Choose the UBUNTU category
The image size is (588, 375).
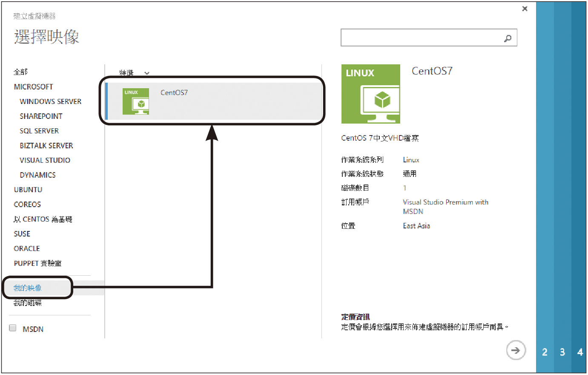coord(28,190)
